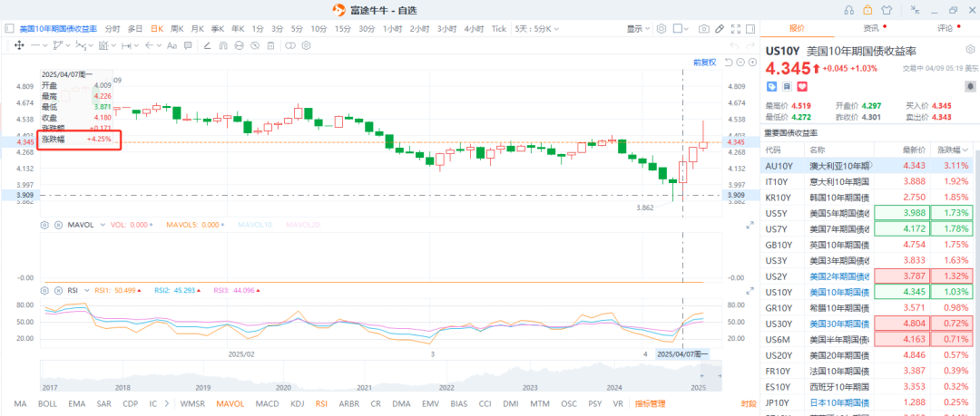Open chart settings gear beside 显示
This screenshot has width=980, height=416.
[661, 29]
